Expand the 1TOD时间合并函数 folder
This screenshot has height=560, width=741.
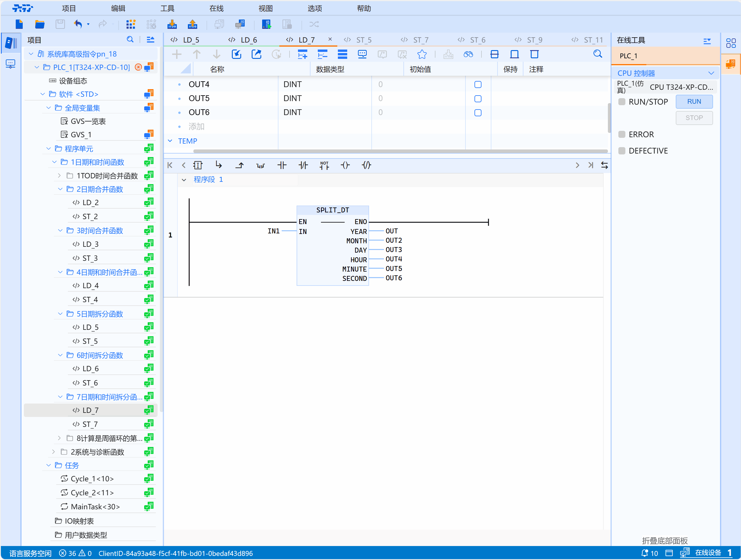coord(59,176)
